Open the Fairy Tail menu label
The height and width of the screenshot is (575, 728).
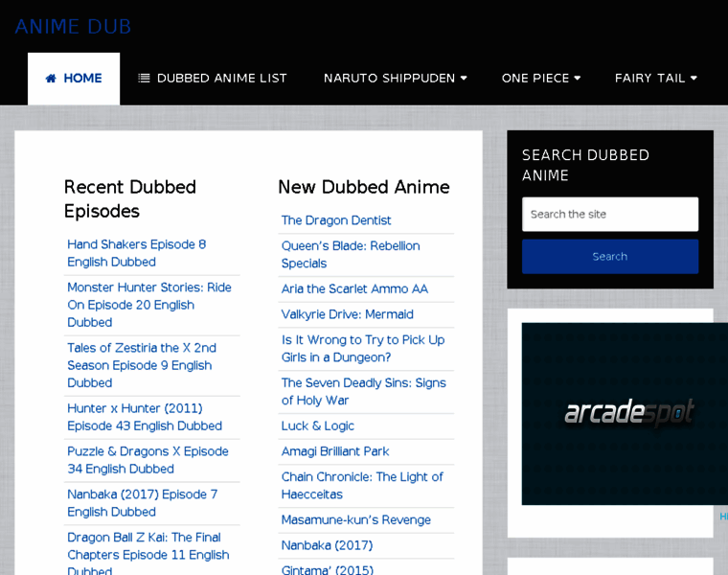[x=650, y=78]
